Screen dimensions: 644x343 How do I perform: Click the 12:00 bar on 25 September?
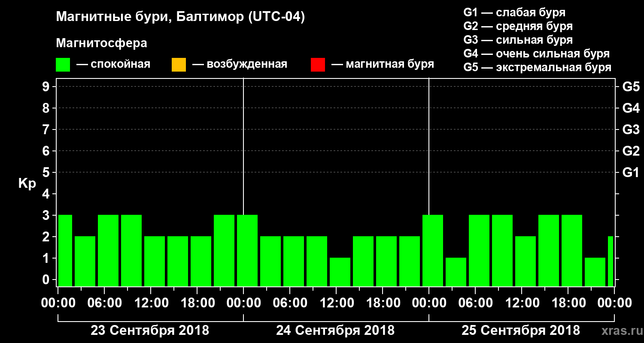526,261
